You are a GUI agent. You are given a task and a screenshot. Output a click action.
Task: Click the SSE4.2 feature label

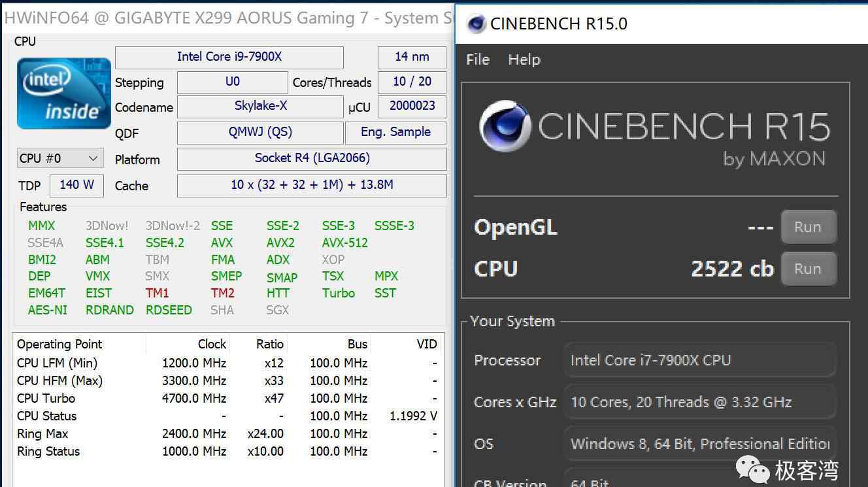click(165, 243)
